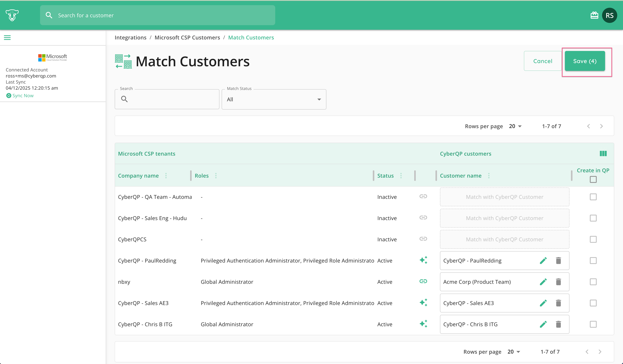Go to Integrations breadcrumb
This screenshot has height=364, width=623.
point(130,38)
